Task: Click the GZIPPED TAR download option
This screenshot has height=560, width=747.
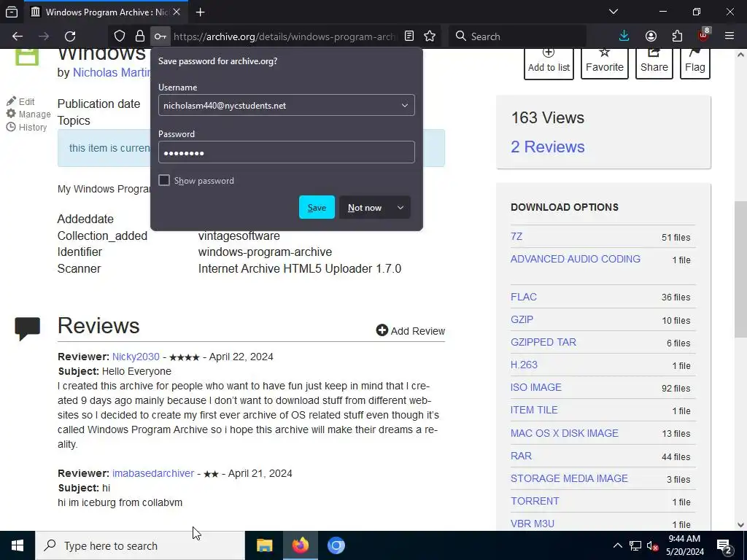Action: point(543,342)
